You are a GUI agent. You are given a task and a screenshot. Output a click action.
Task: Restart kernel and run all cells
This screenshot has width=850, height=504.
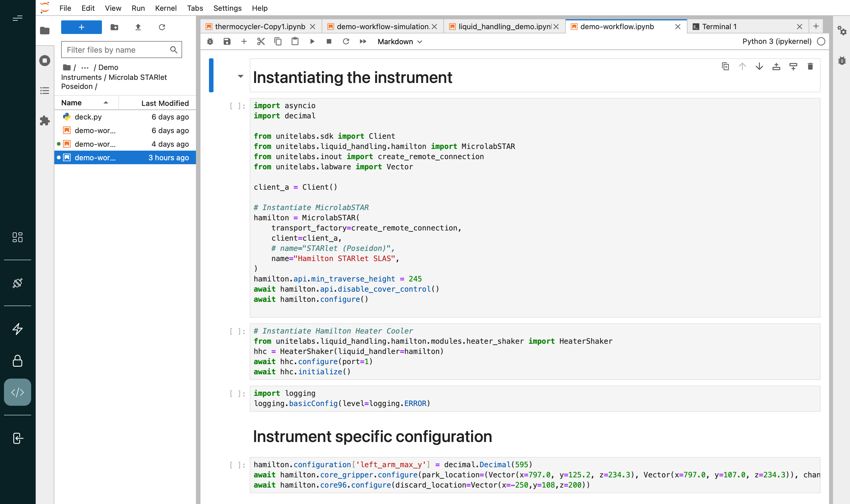(363, 41)
